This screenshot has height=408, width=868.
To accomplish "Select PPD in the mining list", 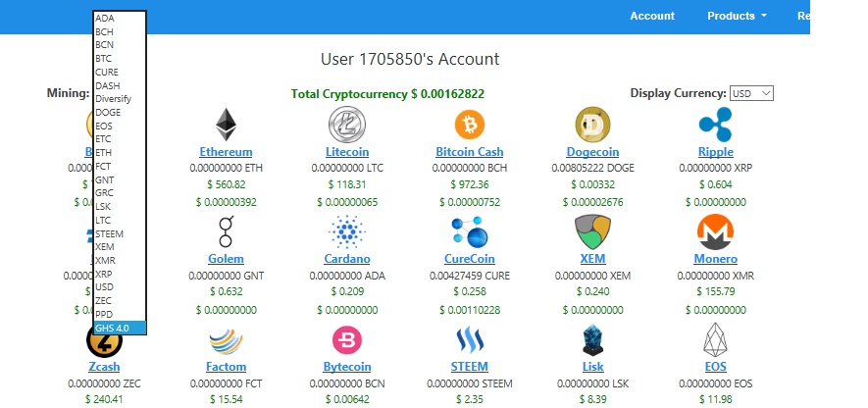I will 119,314.
